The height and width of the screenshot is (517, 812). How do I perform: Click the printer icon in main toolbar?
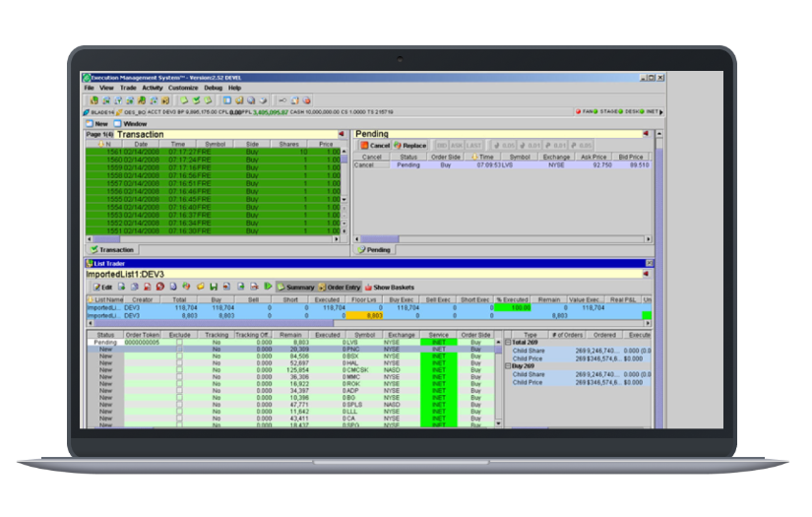click(263, 100)
